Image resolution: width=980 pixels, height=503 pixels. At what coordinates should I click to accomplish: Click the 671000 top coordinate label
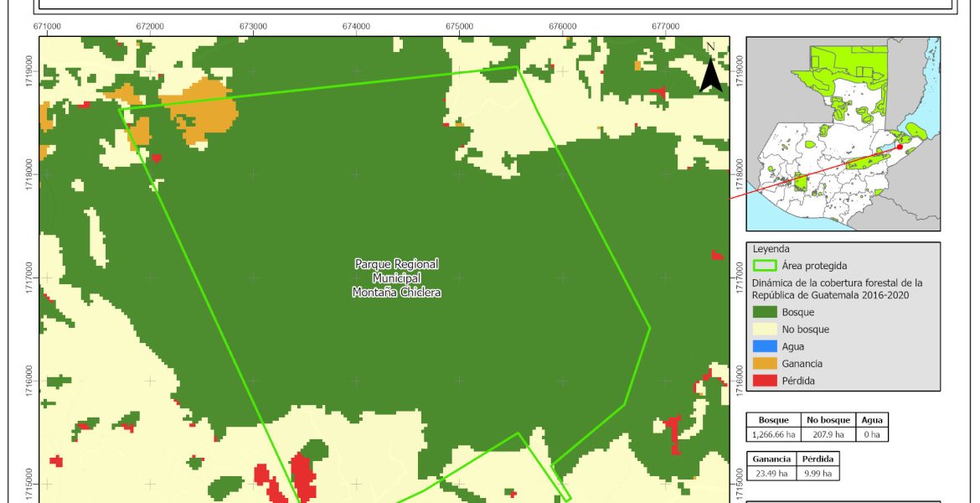47,27
